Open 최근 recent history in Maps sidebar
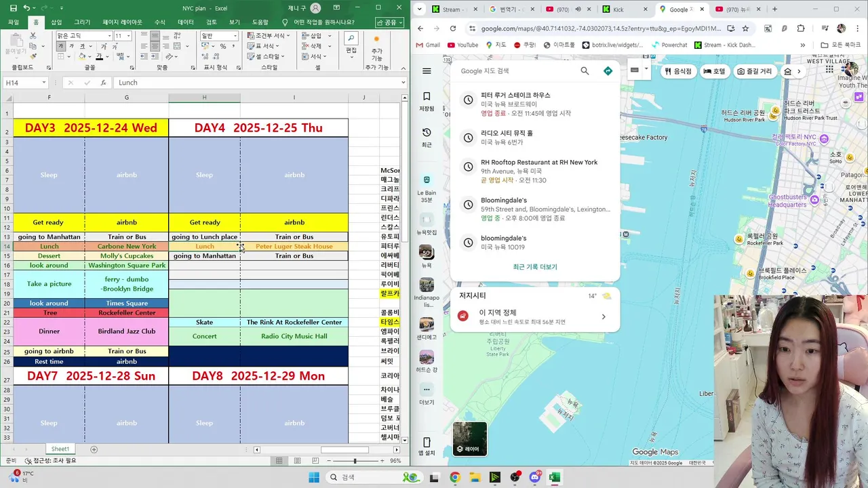The width and height of the screenshot is (868, 488). pos(427,137)
